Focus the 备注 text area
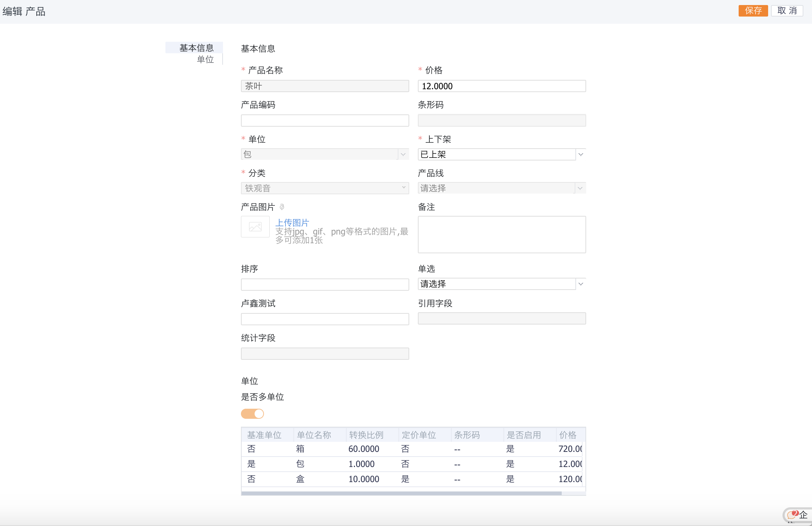 click(502, 235)
